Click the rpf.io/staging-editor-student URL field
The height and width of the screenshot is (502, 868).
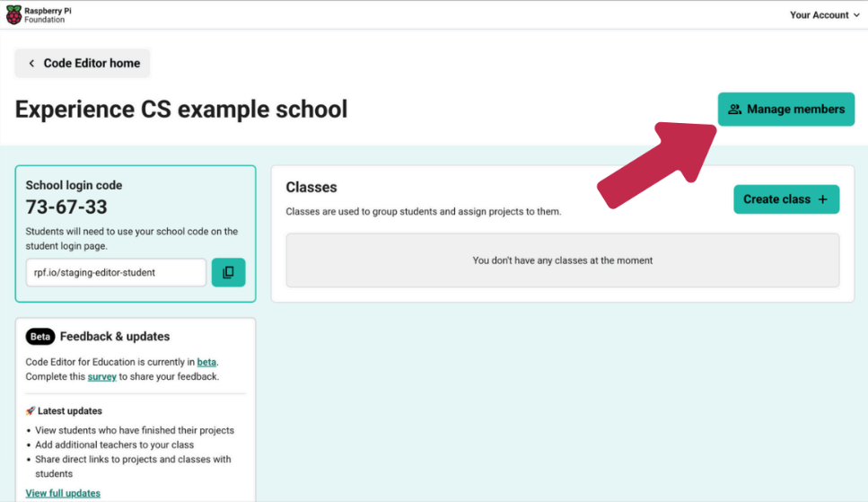coord(116,272)
